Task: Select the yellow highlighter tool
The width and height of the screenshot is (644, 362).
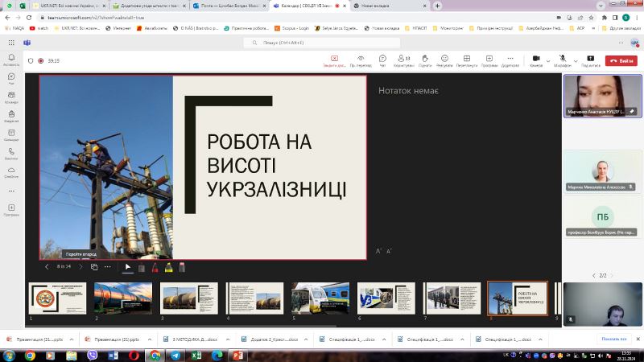Action: [x=168, y=268]
